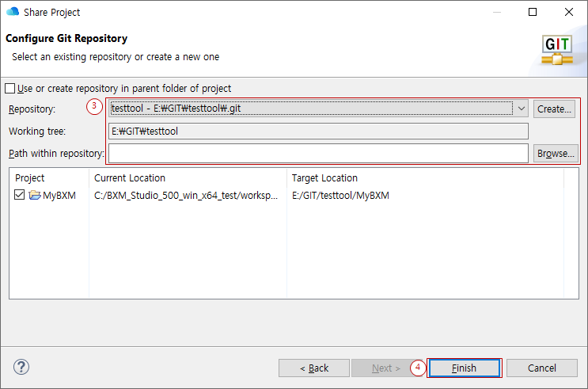This screenshot has height=389, width=588.
Task: Click the cloud icon in the title bar
Action: coord(12,12)
